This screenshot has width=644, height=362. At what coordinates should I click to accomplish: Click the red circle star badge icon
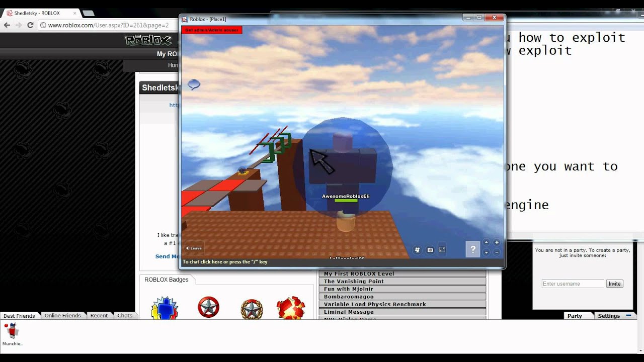coord(208,307)
